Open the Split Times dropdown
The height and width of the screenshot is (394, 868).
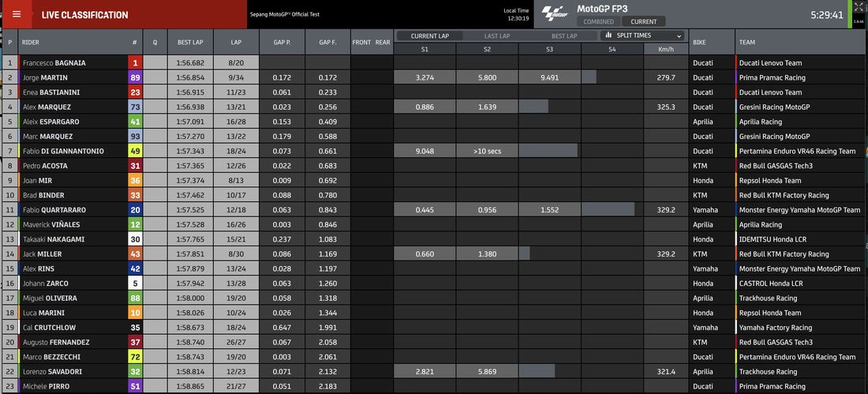click(x=642, y=36)
